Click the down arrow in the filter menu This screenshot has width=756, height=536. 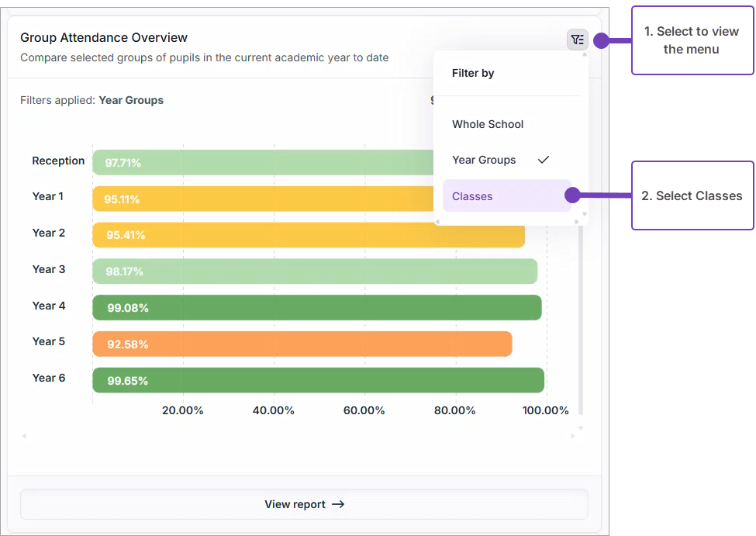point(585,214)
